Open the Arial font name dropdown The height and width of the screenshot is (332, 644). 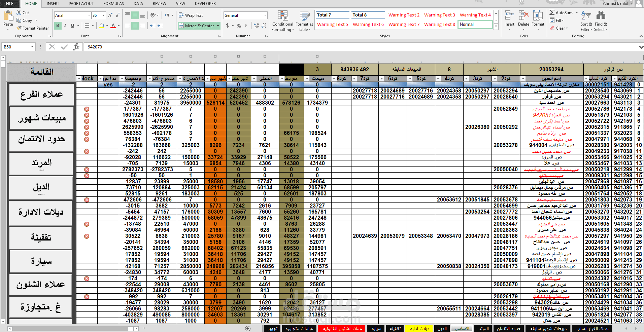[x=89, y=15]
